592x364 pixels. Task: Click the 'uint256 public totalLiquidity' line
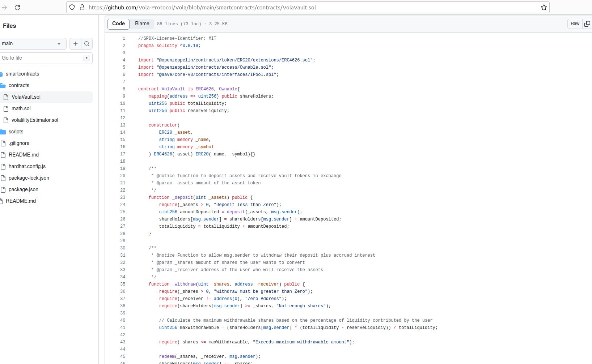coord(187,103)
